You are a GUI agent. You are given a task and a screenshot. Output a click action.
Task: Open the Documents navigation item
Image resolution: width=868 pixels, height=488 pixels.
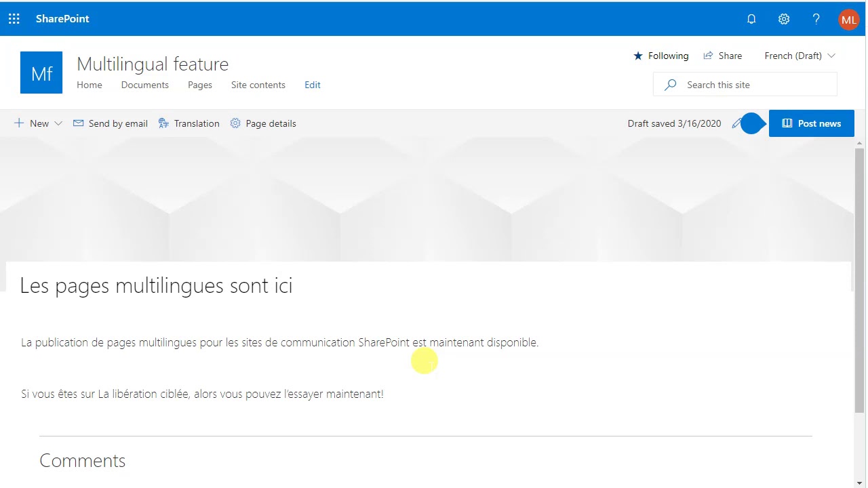[145, 85]
